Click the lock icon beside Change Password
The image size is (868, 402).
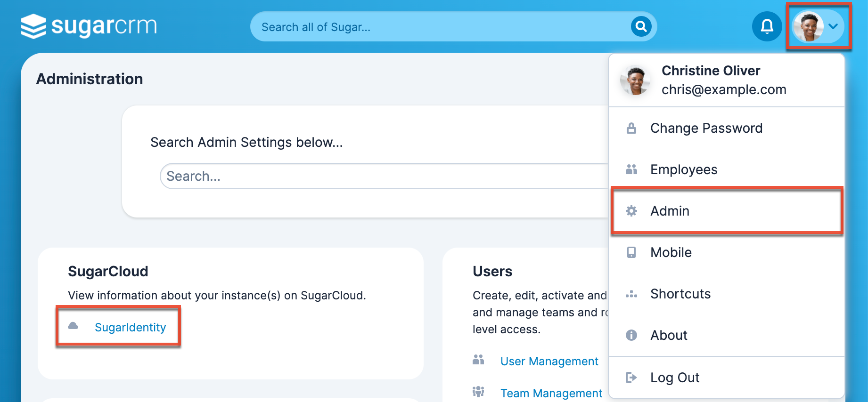pyautogui.click(x=631, y=128)
